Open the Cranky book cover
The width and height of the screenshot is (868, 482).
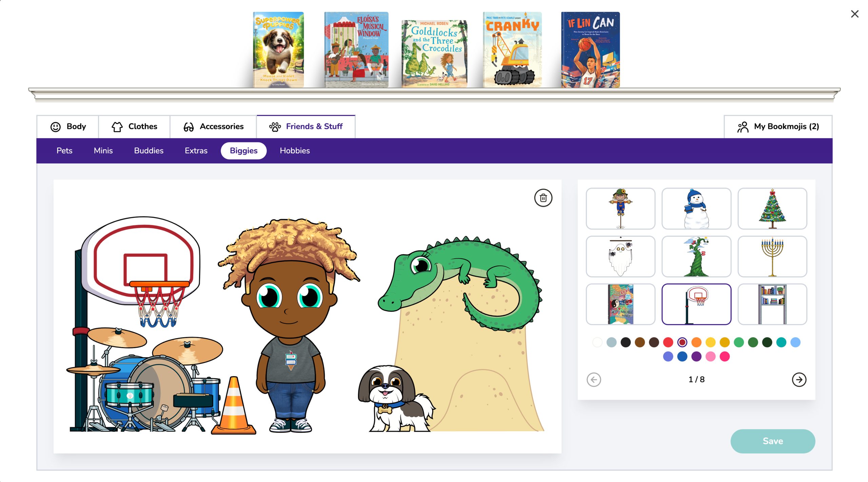pos(512,50)
